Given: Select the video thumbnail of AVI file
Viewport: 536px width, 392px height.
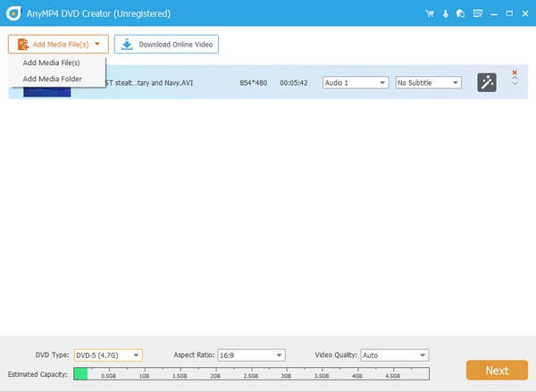Looking at the screenshot, I should click(47, 92).
